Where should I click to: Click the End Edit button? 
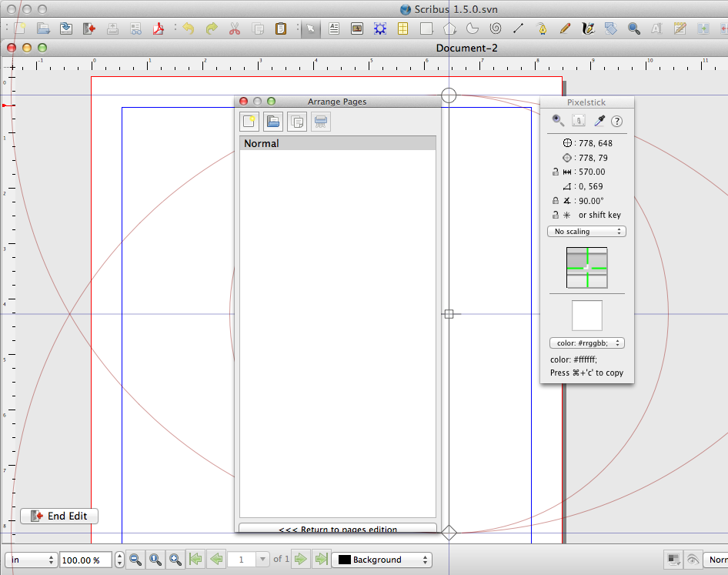(x=59, y=516)
